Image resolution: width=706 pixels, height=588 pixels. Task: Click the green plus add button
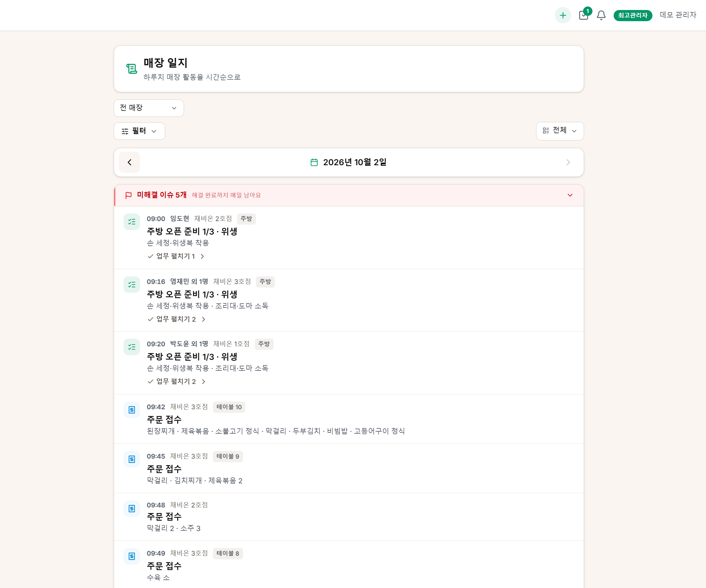click(563, 15)
